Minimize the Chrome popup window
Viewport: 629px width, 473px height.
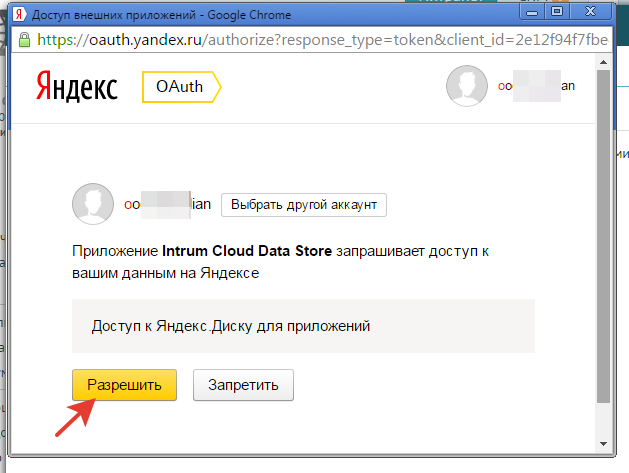(532, 12)
